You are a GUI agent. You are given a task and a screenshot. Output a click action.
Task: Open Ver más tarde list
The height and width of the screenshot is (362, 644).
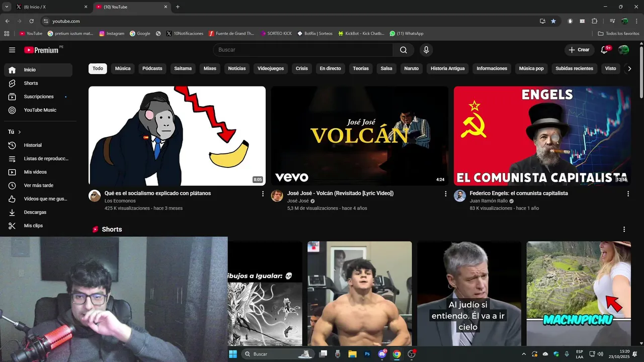click(38, 186)
